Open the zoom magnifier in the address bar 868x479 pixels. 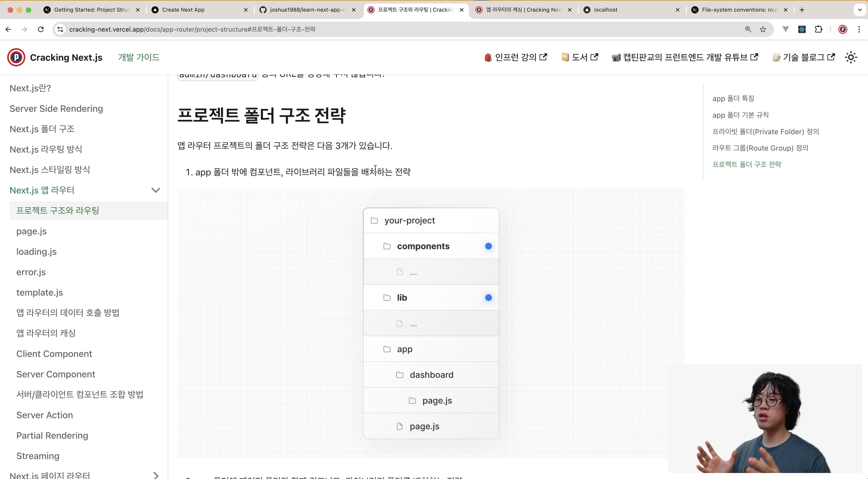tap(748, 29)
